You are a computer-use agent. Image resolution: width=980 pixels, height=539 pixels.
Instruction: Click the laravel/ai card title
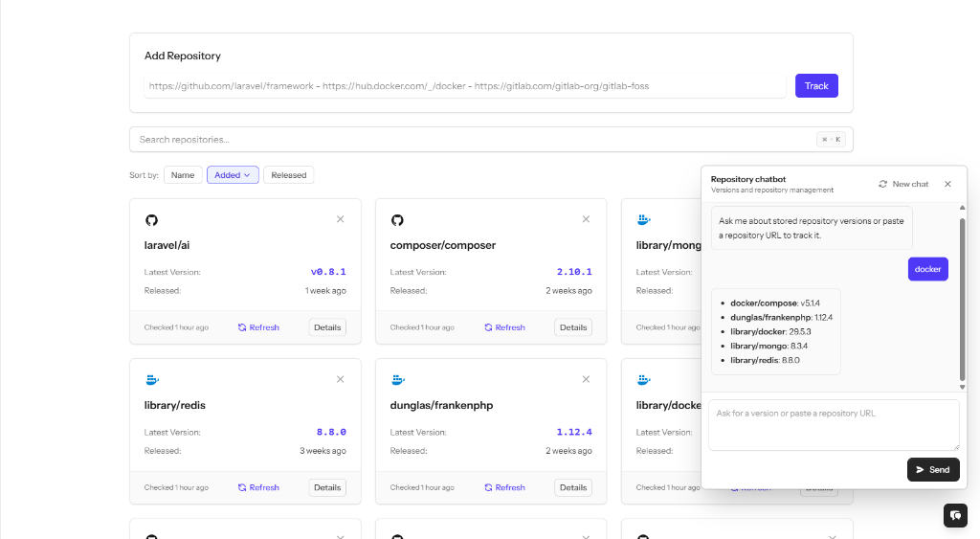pos(167,245)
